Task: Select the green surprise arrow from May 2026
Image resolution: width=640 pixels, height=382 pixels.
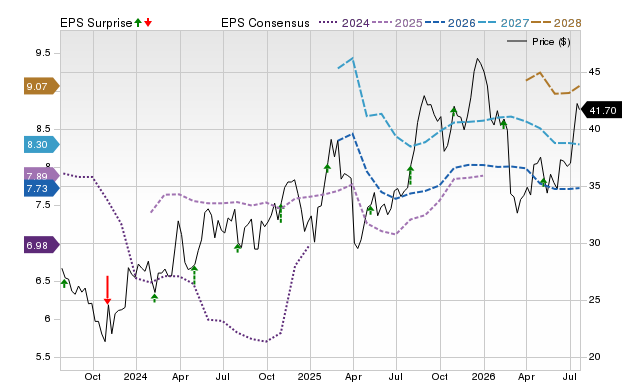Action: point(543,182)
